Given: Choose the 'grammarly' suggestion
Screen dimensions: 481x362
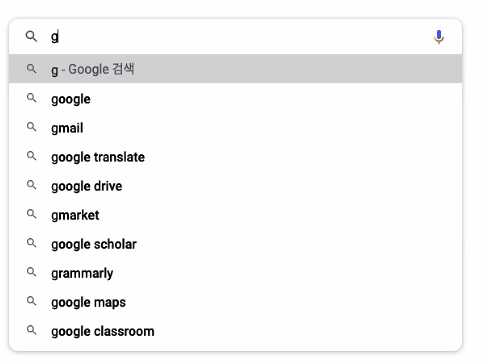Looking at the screenshot, I should 235,273.
